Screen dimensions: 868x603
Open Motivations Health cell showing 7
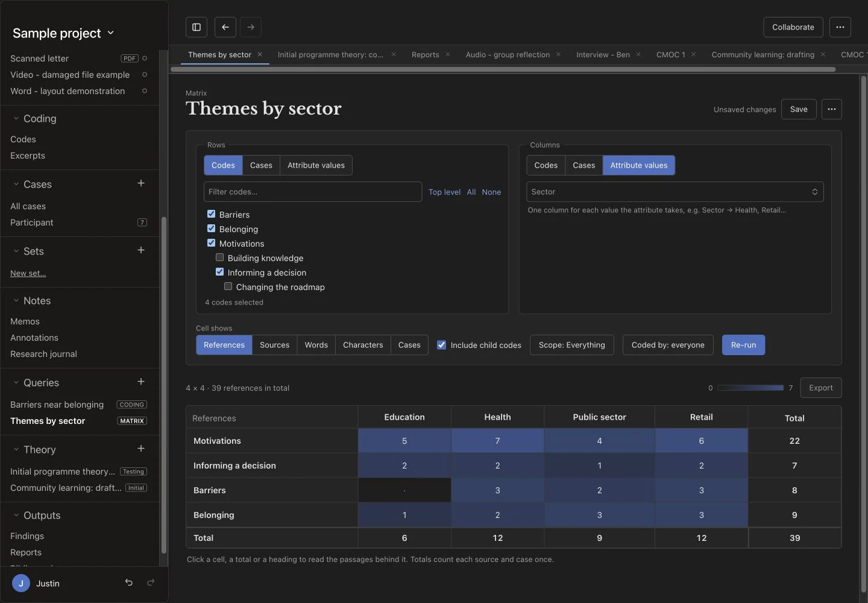[497, 441]
